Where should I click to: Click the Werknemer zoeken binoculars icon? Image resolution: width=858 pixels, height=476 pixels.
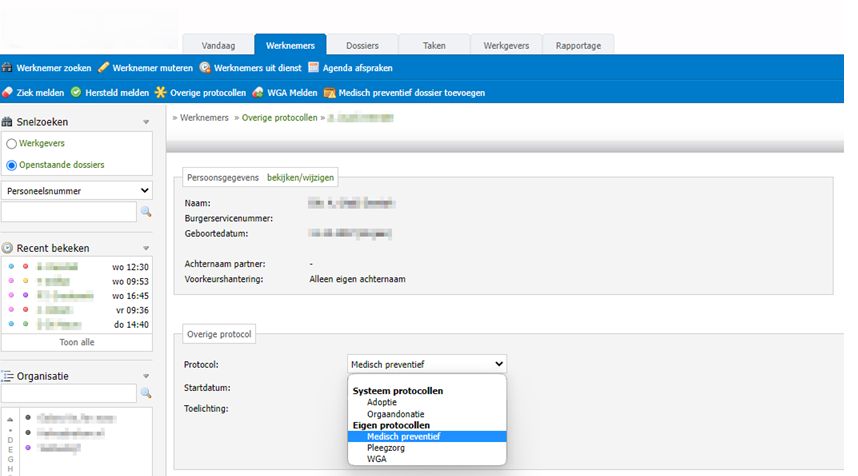point(7,68)
